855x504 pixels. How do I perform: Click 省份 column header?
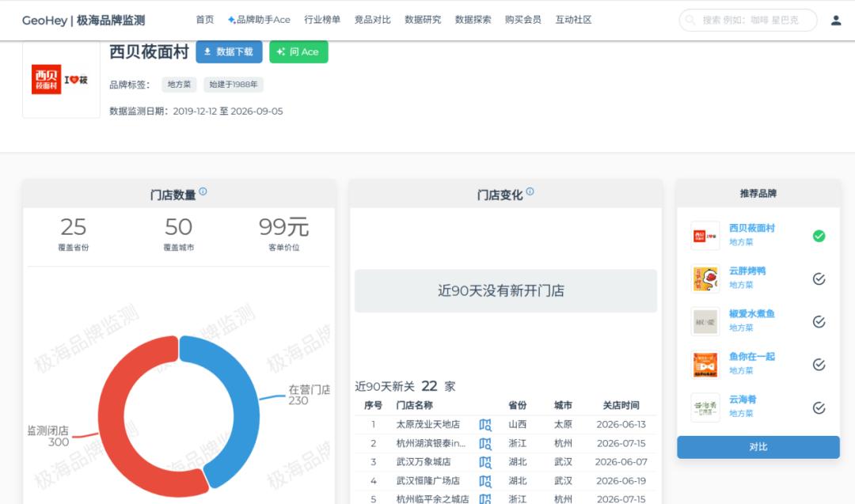click(517, 405)
